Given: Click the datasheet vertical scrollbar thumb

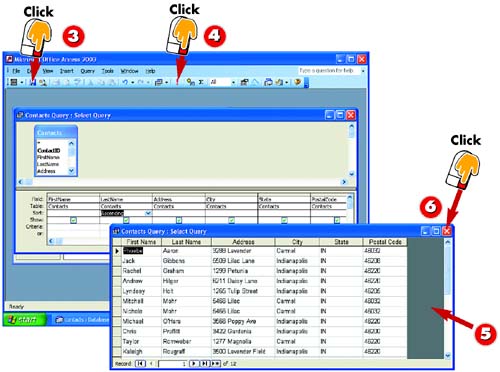Looking at the screenshot, I should coord(448,271).
